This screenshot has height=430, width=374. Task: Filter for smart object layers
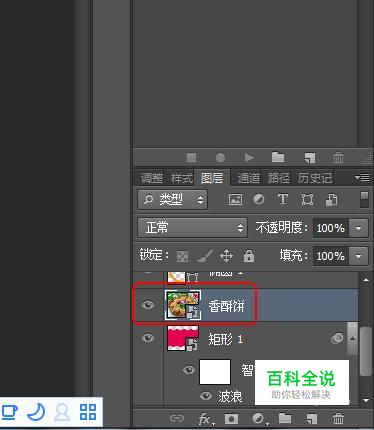click(x=331, y=200)
